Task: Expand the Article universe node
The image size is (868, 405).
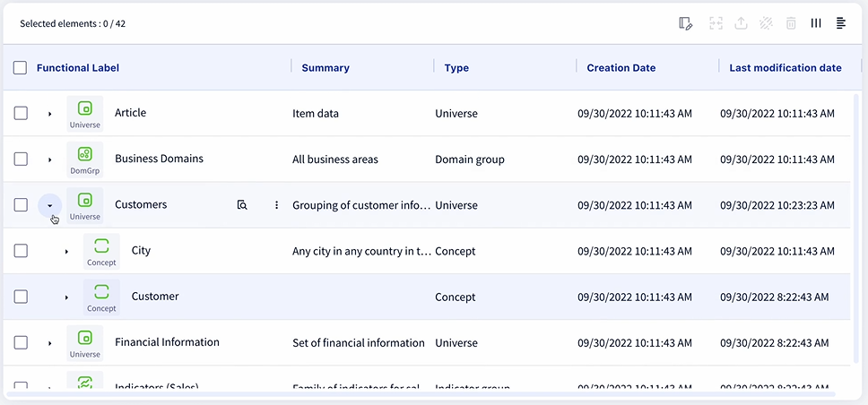Action: [50, 114]
